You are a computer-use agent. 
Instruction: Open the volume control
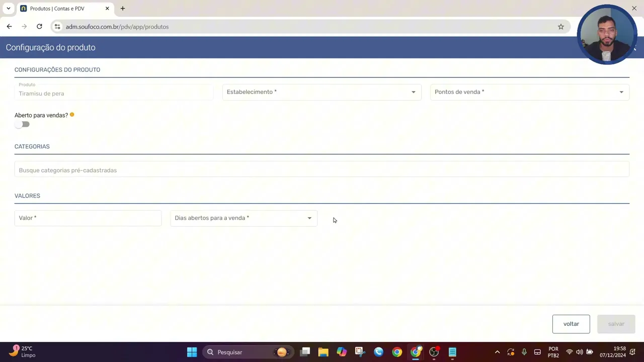[580, 352]
